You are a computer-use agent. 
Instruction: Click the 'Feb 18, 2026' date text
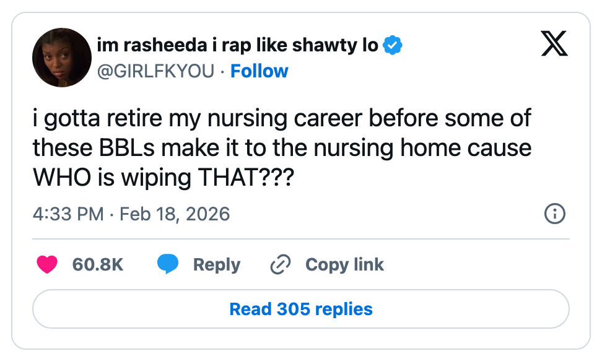[x=175, y=214]
